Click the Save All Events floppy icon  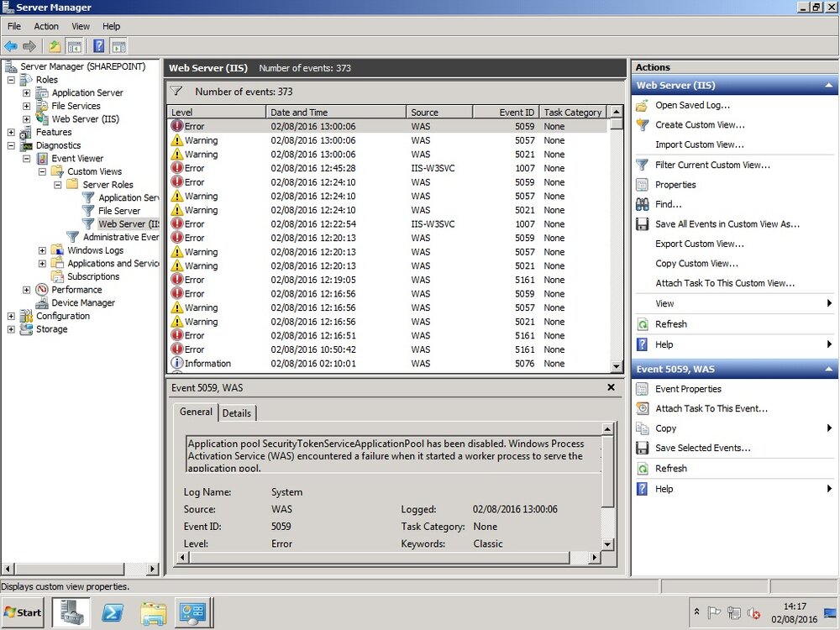[x=642, y=224]
